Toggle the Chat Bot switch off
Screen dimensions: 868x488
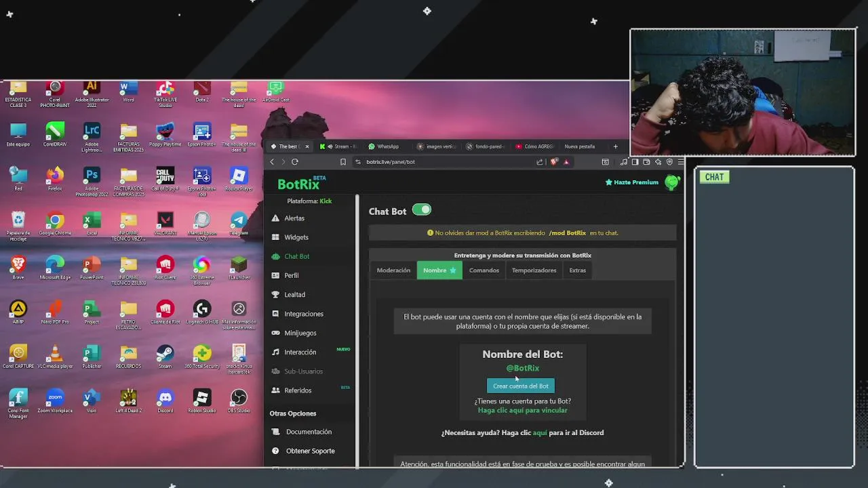pyautogui.click(x=421, y=210)
